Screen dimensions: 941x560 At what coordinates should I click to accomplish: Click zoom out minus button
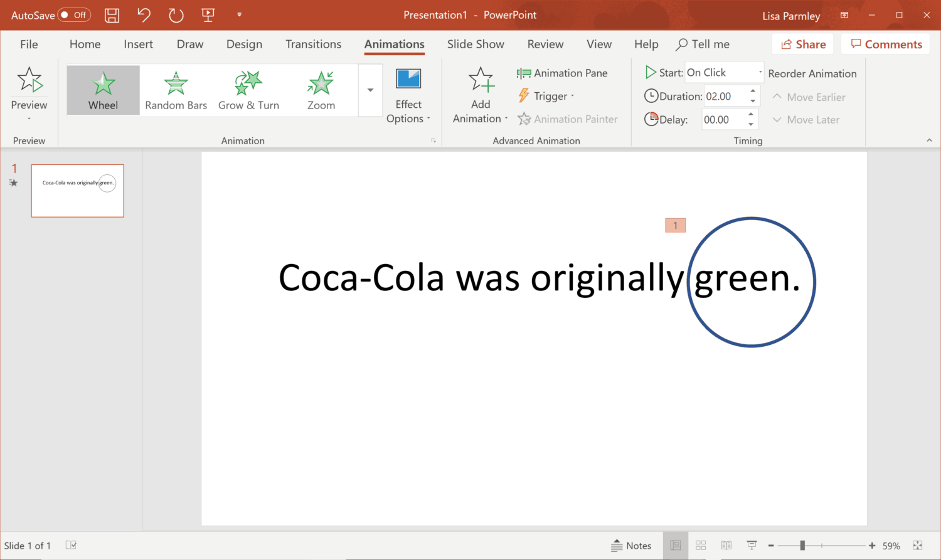[771, 546]
